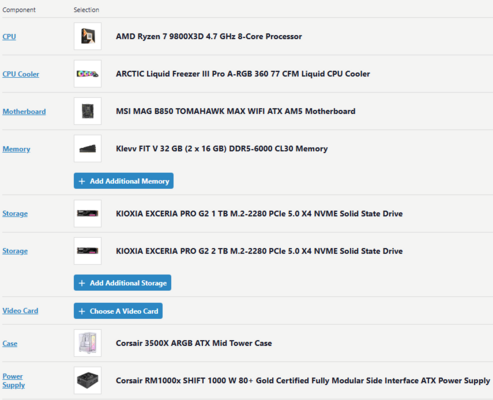Screen dimensions: 493x400
Task: Click the Add Additional Storage button
Action: pyautogui.click(x=122, y=283)
